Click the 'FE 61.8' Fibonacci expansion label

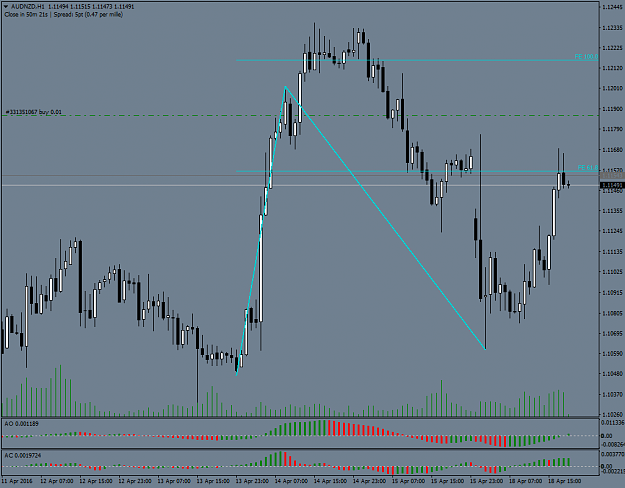point(588,167)
